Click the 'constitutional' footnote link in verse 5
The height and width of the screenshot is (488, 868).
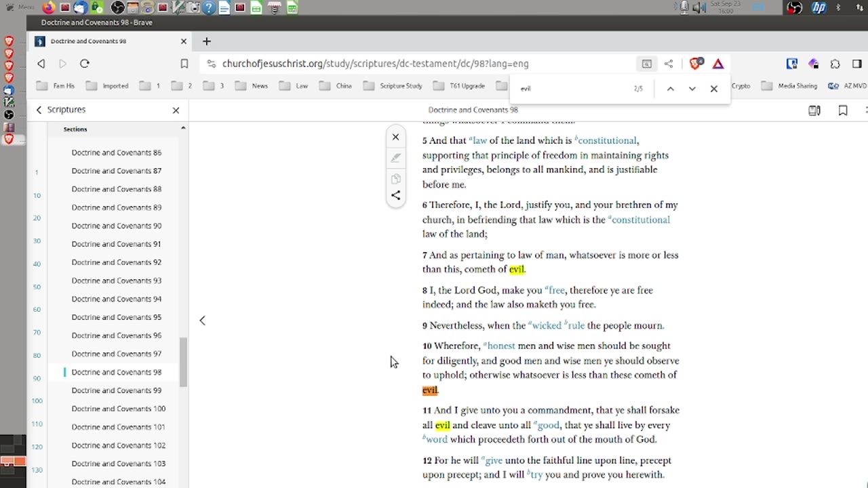coord(607,141)
